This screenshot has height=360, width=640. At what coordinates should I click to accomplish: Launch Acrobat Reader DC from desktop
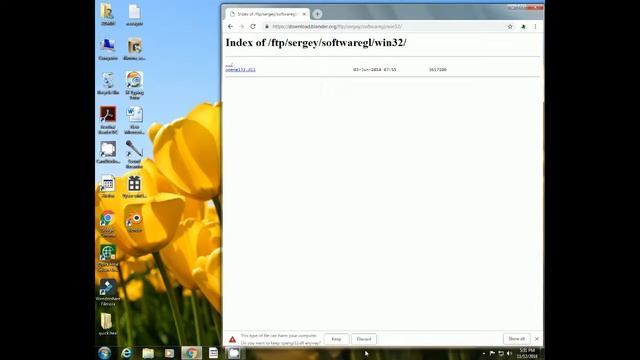(x=108, y=120)
